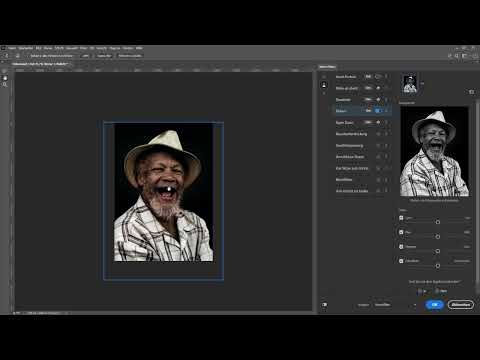Download the Make-up transfer filter via its cloud icon
Image resolution: width=480 pixels, height=360 pixels.
point(378,88)
